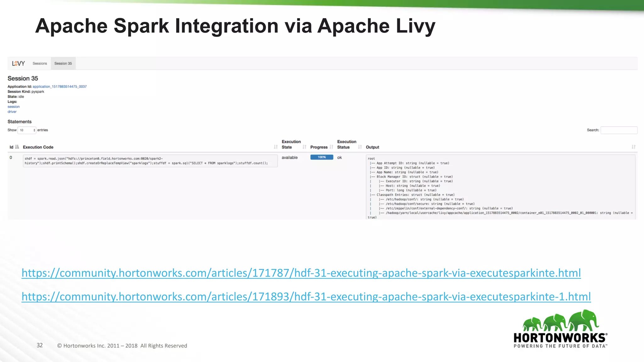Click the slide title 'Apache Spark Integration via Apache Livy'
This screenshot has width=644, height=362.
click(x=235, y=26)
